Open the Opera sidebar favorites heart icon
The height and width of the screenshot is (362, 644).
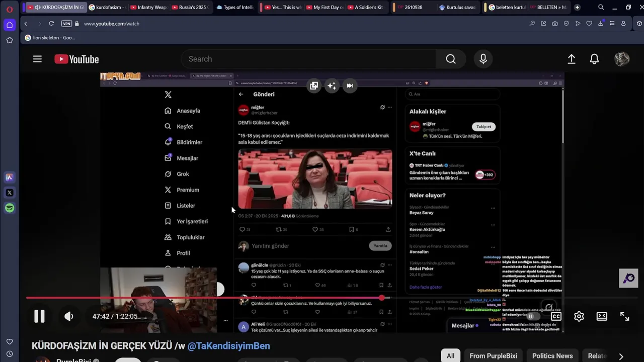pyautogui.click(x=10, y=342)
